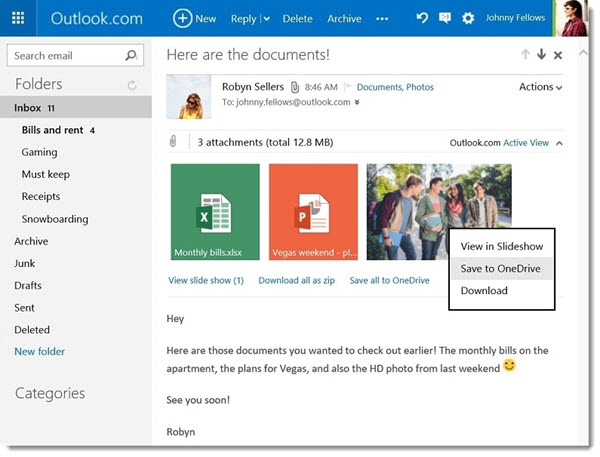Expand the Reply options dropdown arrow

tap(267, 19)
